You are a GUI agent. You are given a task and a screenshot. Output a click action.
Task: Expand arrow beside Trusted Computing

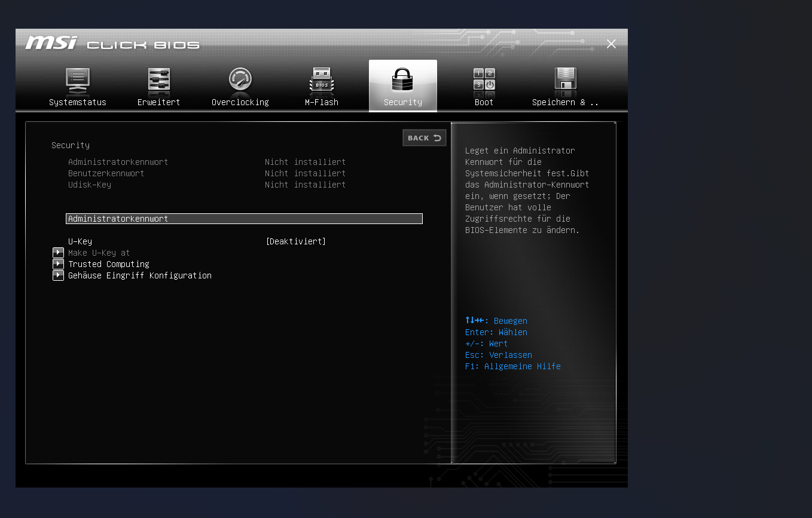tap(58, 264)
